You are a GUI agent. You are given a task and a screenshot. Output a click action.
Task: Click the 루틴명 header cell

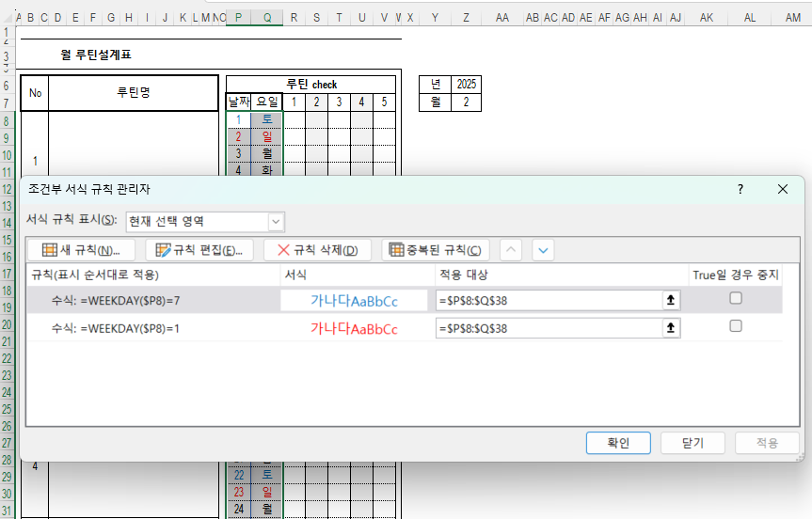click(x=134, y=93)
